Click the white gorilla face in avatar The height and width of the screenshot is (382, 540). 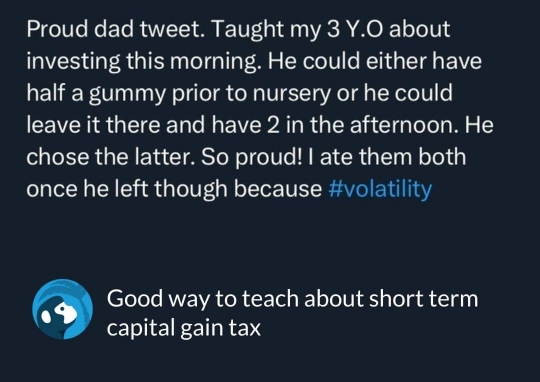point(61,312)
